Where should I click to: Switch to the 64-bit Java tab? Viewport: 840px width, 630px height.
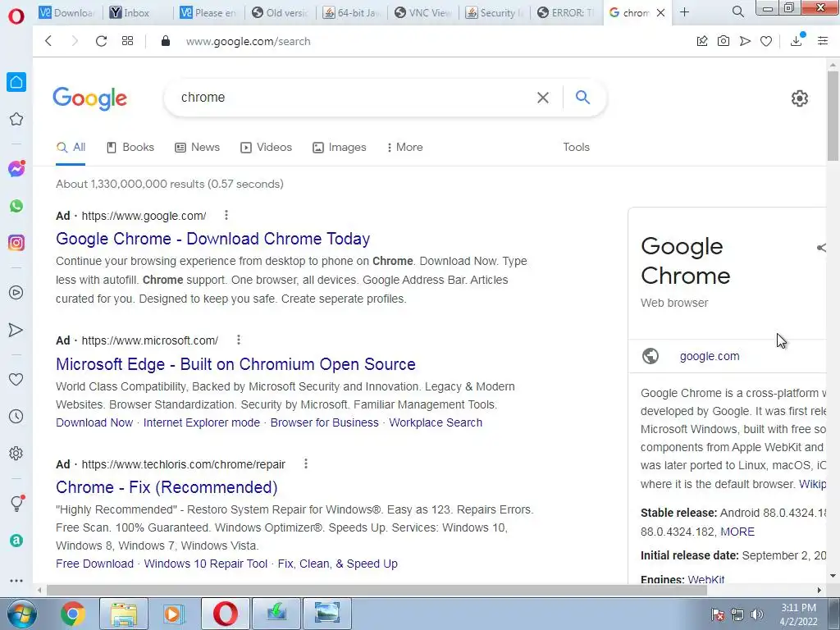coord(352,12)
